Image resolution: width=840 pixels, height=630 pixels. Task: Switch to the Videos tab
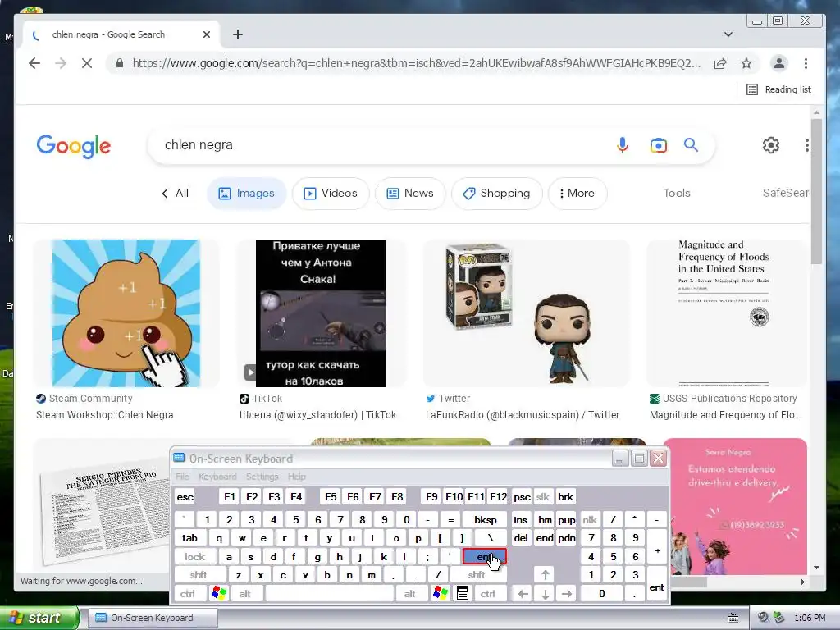tap(331, 194)
